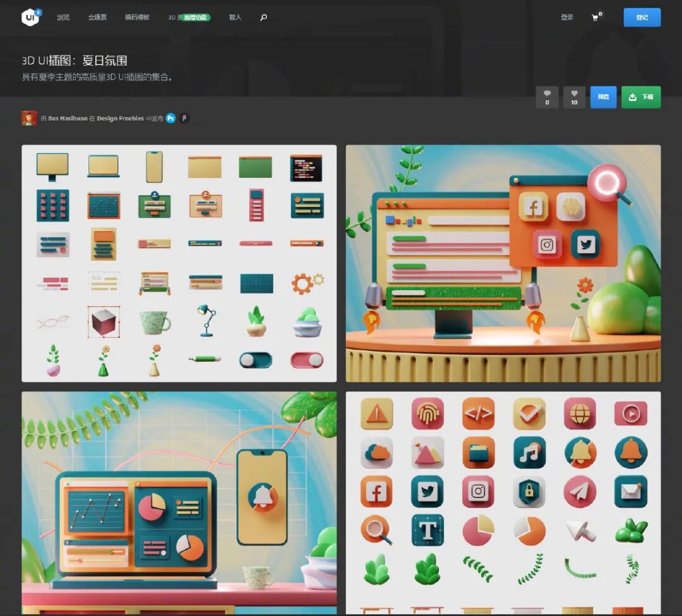Open the Bas Masibuan author link

tap(68, 118)
